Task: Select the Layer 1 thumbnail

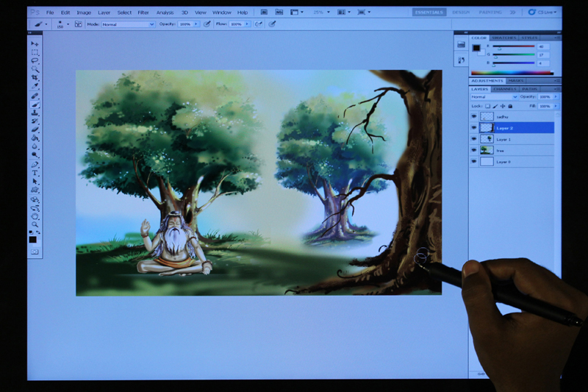Action: 486,139
